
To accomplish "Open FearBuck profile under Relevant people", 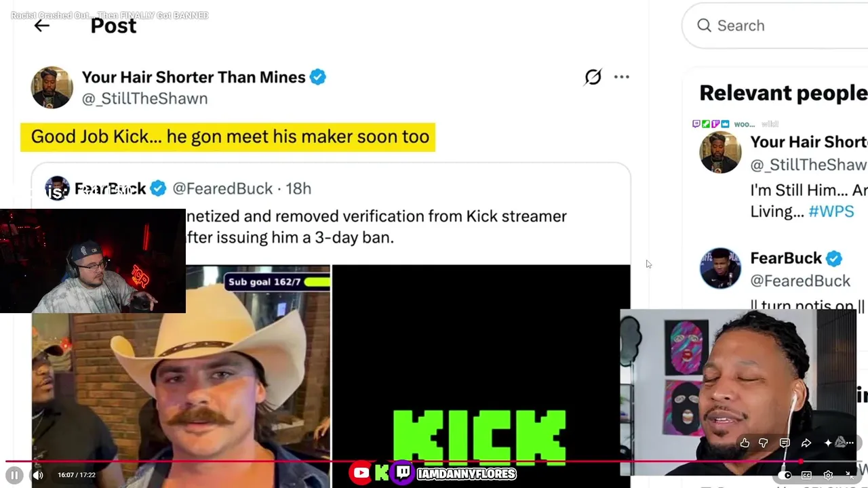I will point(786,258).
